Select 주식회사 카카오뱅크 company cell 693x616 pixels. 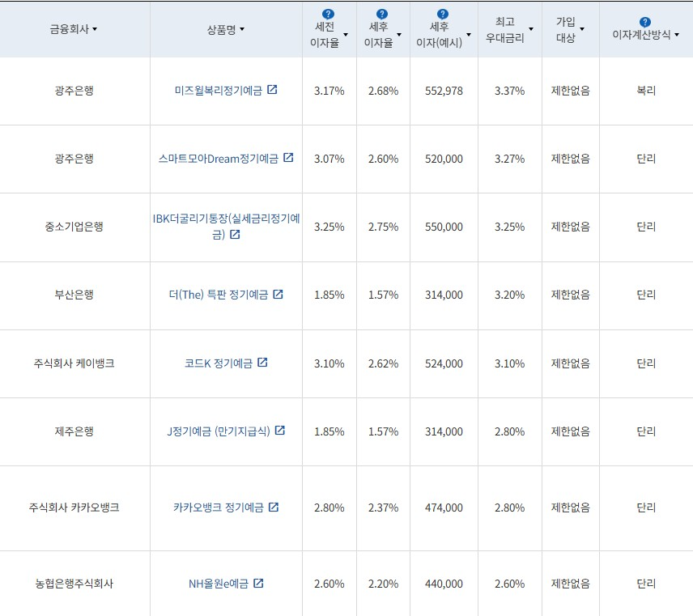coord(74,508)
